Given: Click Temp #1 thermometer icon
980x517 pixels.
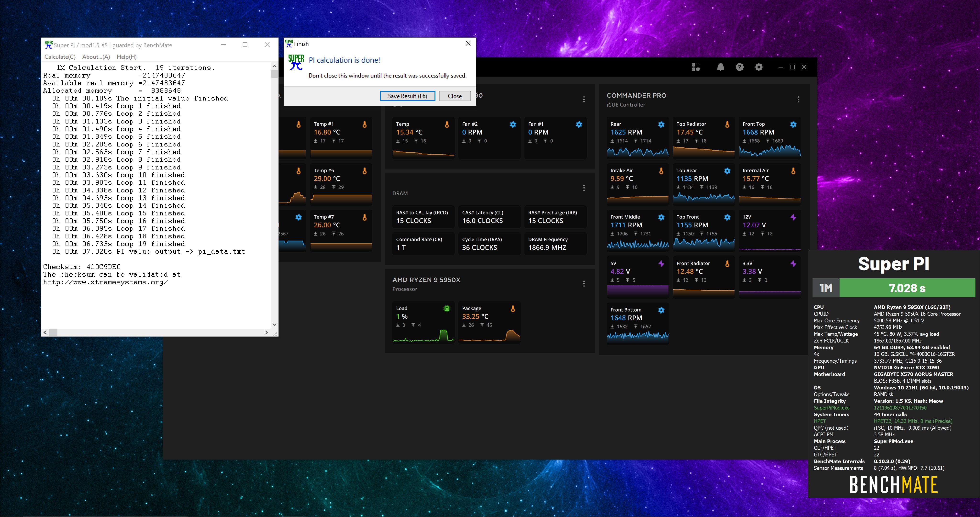Looking at the screenshot, I should coord(364,124).
